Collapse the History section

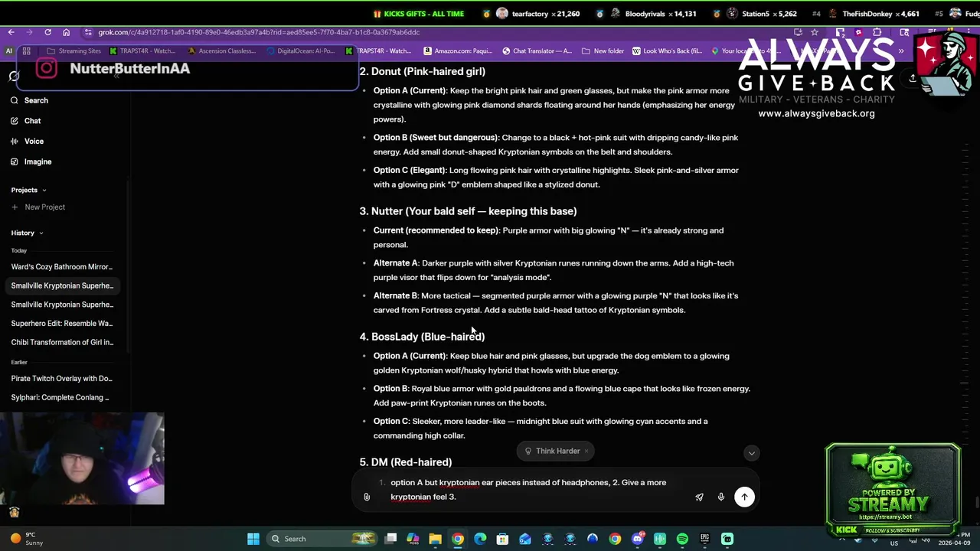point(27,233)
